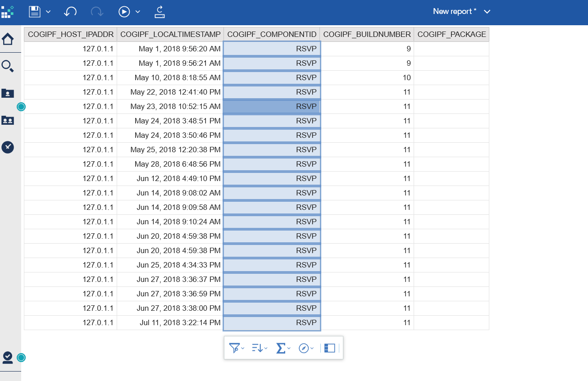Click timestamp Jun 27, 2018 3:38:00 PM

(178, 308)
